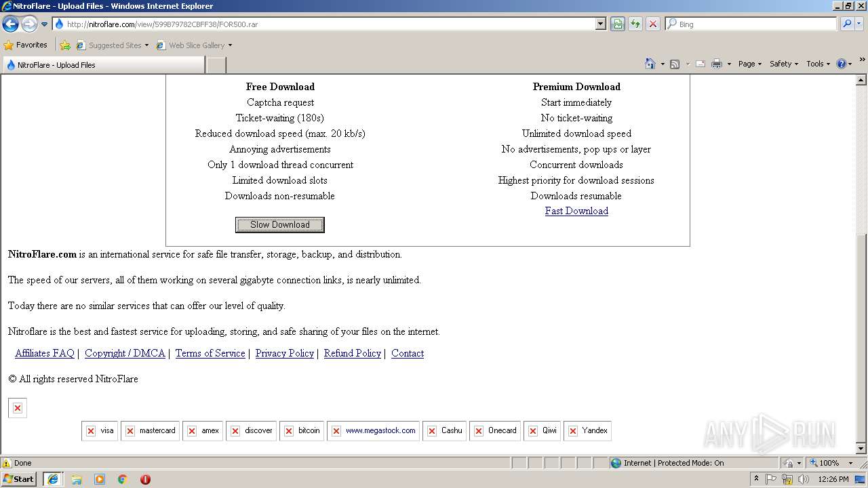Open the Feeds RSS icon

tap(675, 64)
